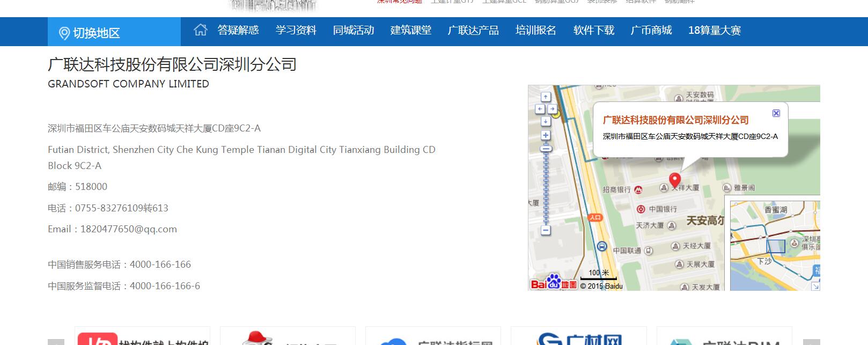The image size is (868, 345).
Task: Click the bus stop icon on the map
Action: point(602,247)
